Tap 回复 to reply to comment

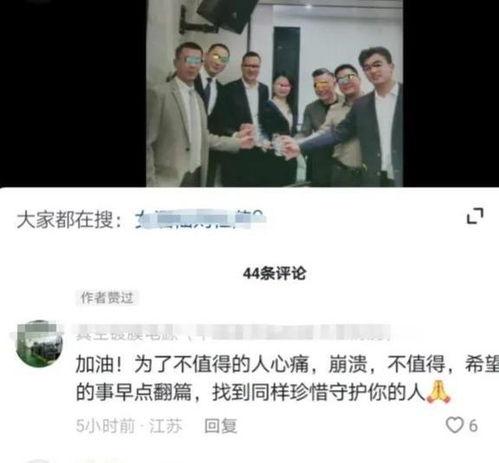point(220,426)
